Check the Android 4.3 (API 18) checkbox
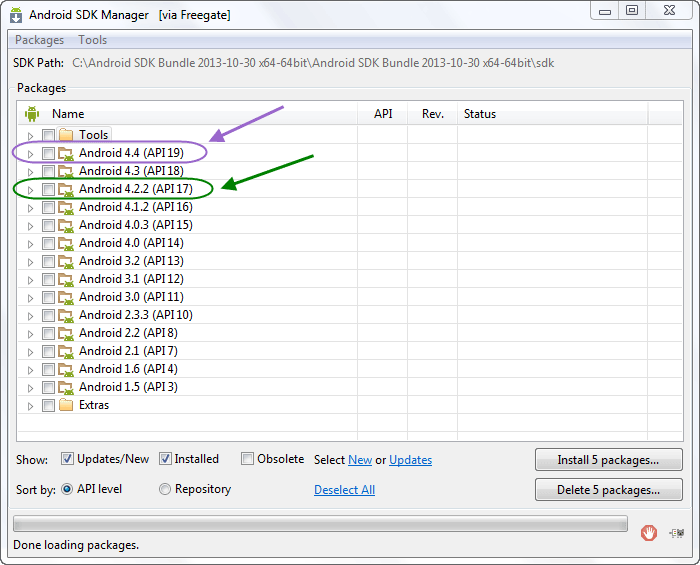 [x=48, y=171]
